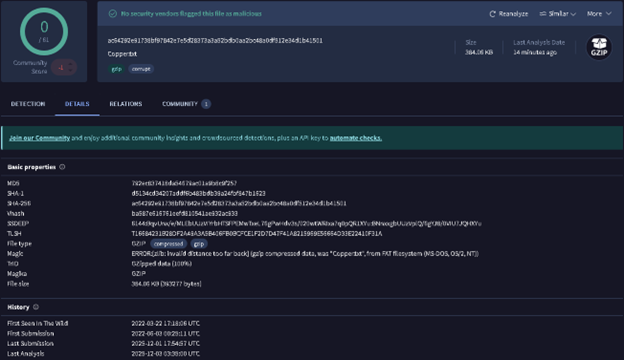
Task: Select the Last Analysis timestamp
Action: point(166,354)
